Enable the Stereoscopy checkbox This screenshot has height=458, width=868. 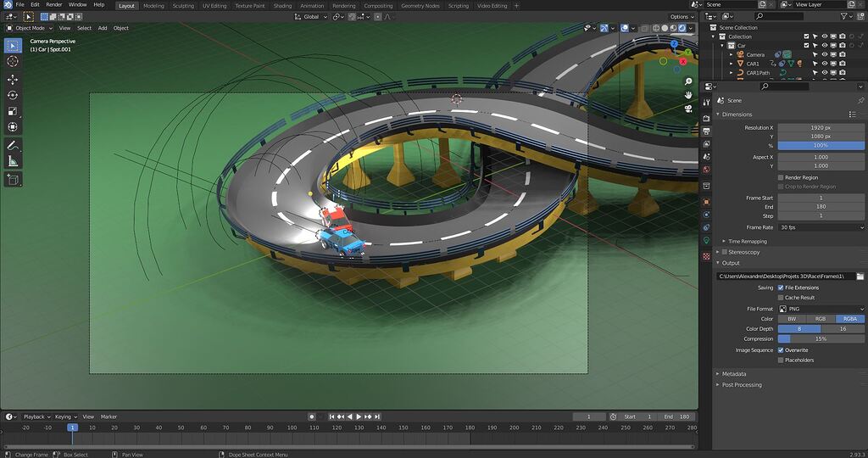(x=725, y=252)
